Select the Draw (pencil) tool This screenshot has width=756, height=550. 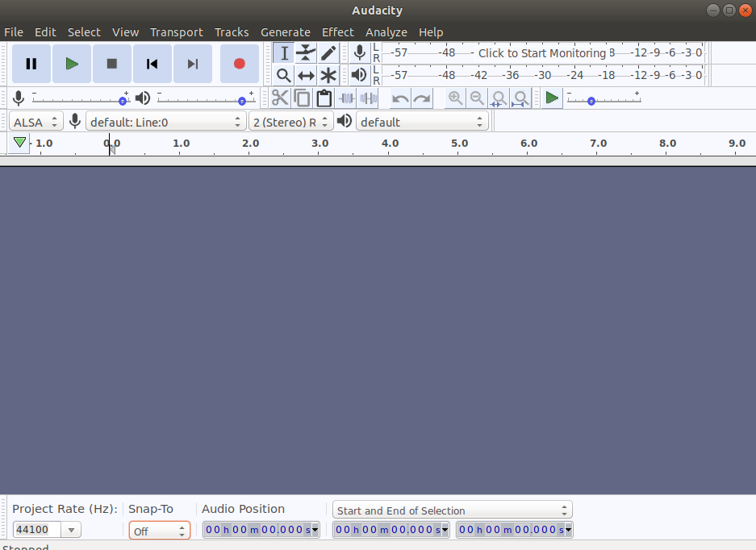(328, 52)
